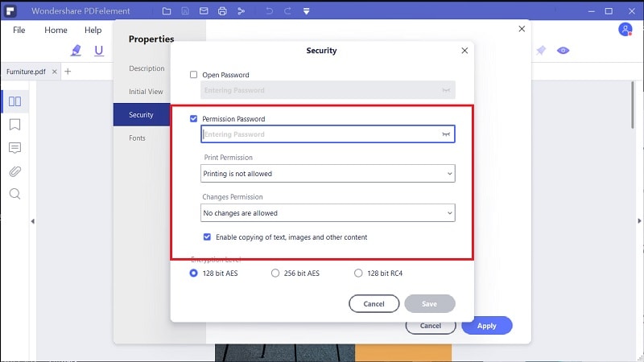Viewport: 644px width, 362px height.
Task: Show the Permission Password via eye icon
Action: [x=446, y=134]
